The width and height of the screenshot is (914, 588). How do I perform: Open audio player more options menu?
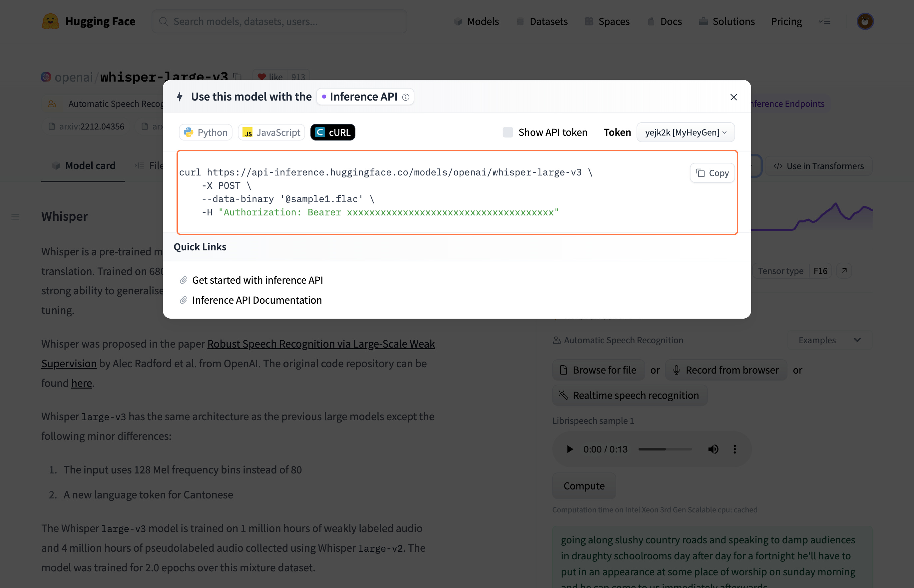(x=734, y=449)
